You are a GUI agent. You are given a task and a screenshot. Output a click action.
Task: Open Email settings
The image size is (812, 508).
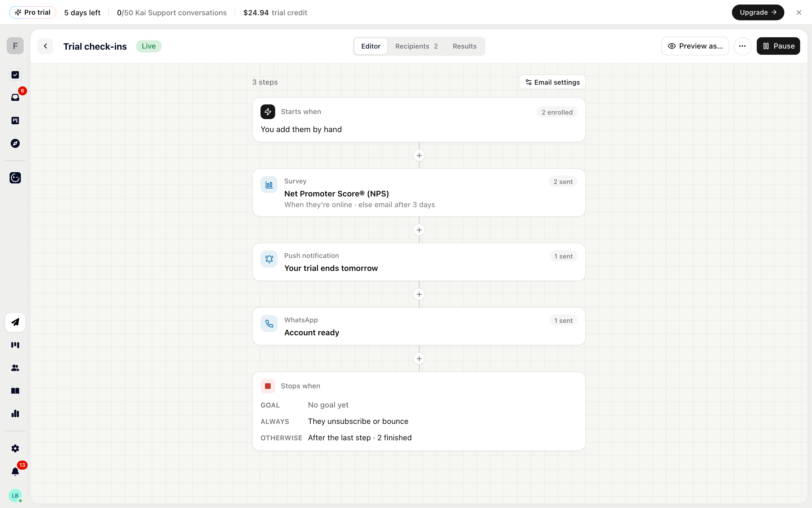pyautogui.click(x=552, y=82)
